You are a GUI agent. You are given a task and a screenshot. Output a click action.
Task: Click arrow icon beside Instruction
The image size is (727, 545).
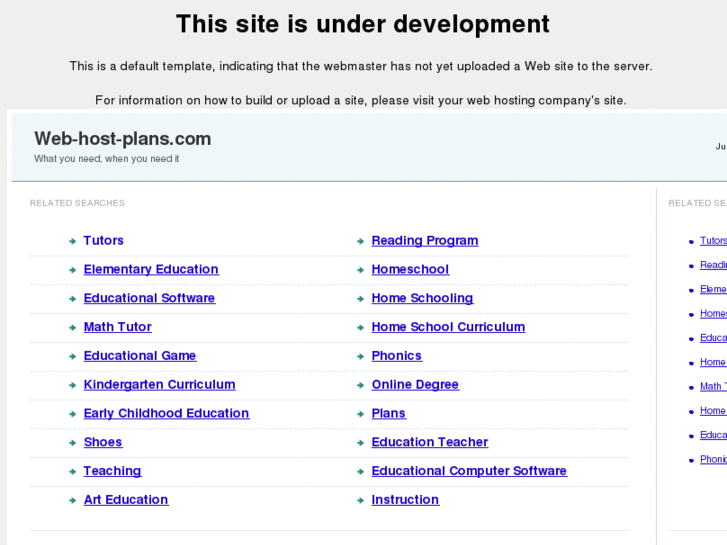(360, 500)
